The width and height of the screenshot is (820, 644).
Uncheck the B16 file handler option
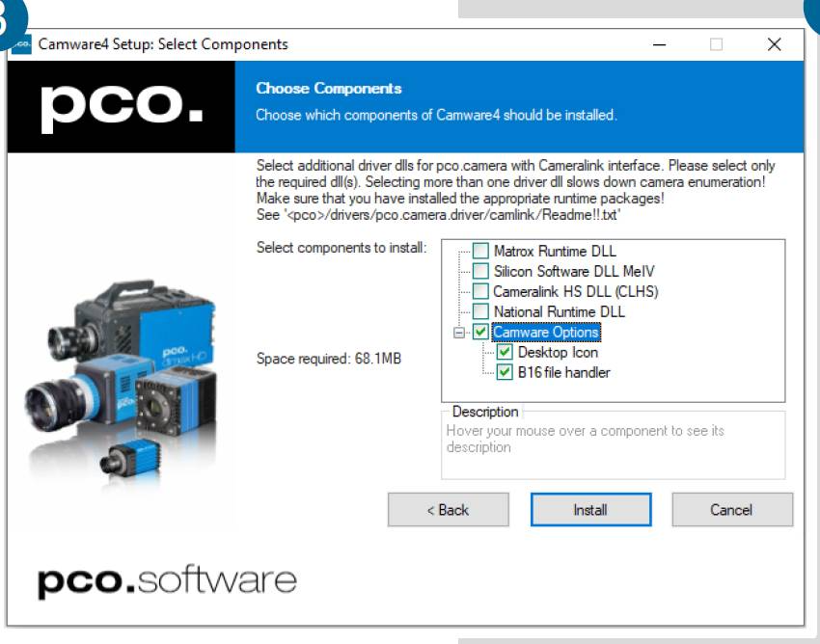point(505,372)
